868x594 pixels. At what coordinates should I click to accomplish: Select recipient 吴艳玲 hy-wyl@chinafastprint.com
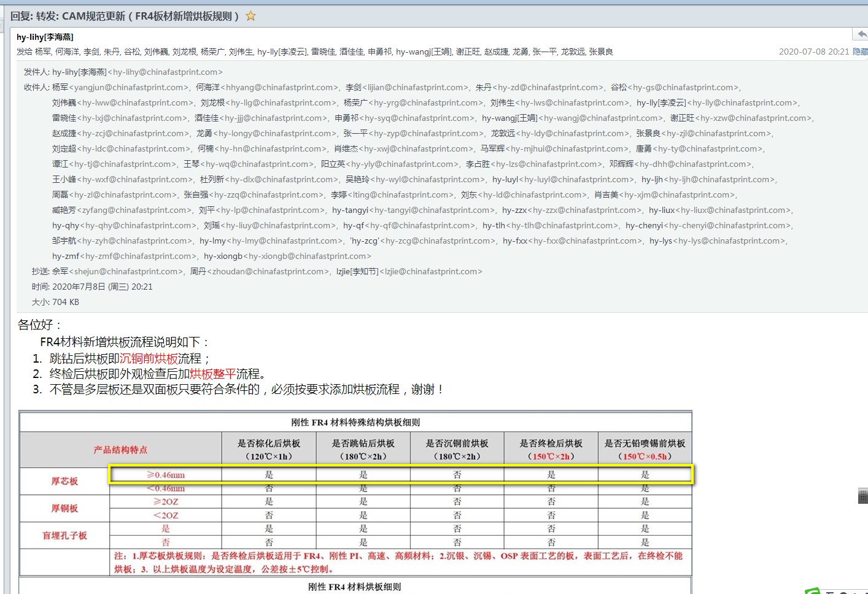pos(415,180)
